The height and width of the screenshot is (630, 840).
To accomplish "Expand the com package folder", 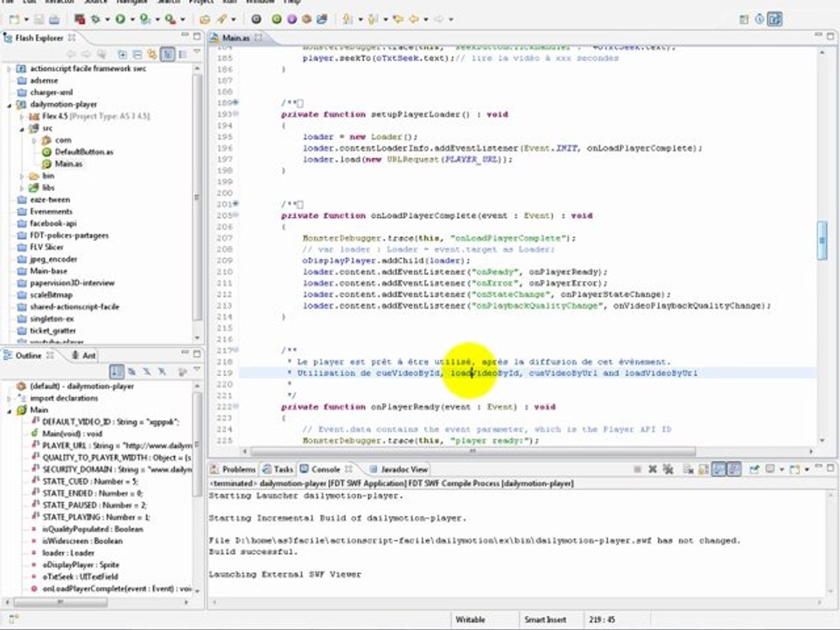I will point(34,140).
